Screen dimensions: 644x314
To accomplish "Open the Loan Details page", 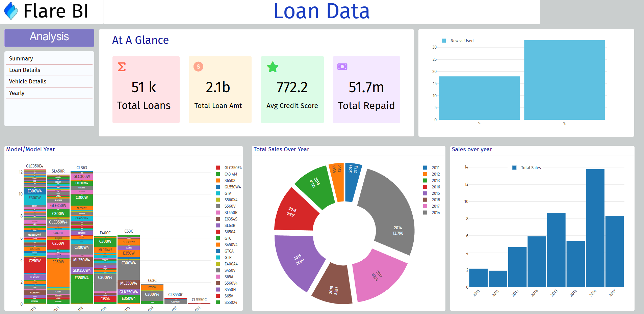I will [25, 70].
